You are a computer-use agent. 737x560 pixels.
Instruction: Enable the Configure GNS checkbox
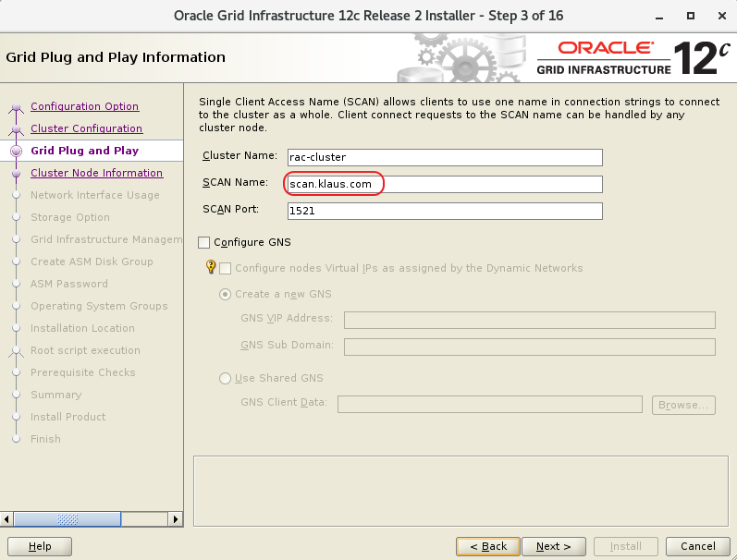tap(204, 242)
